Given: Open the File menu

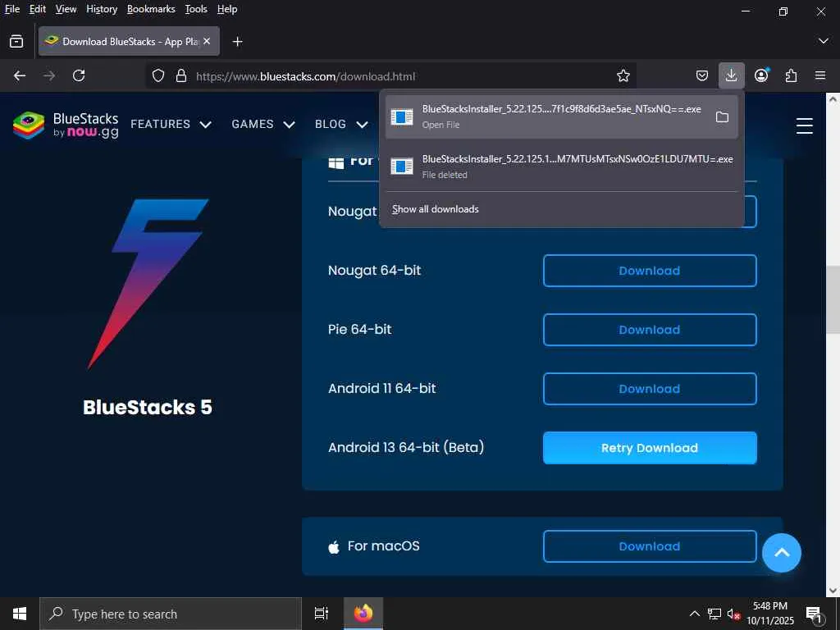Looking at the screenshot, I should pyautogui.click(x=12, y=9).
